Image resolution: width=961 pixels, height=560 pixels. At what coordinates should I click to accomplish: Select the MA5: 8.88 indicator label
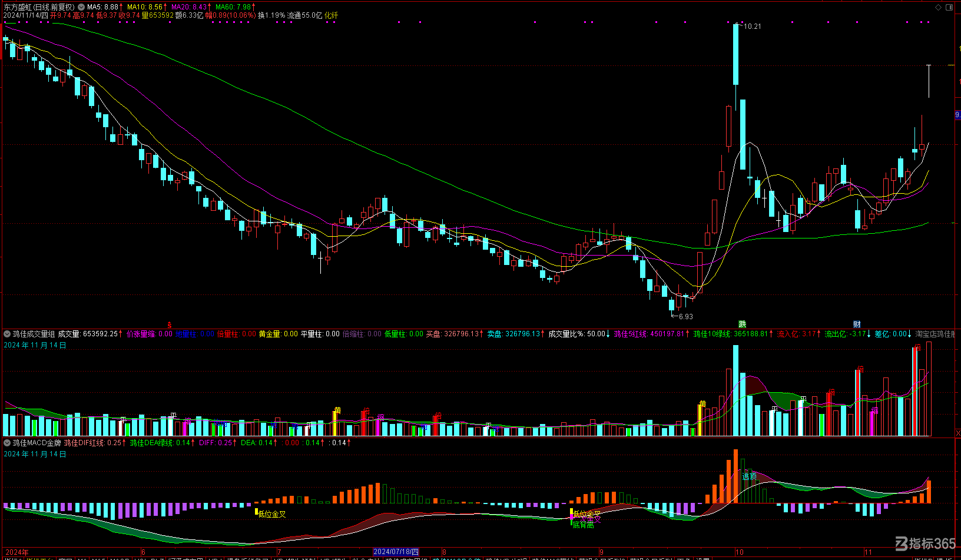pos(102,7)
